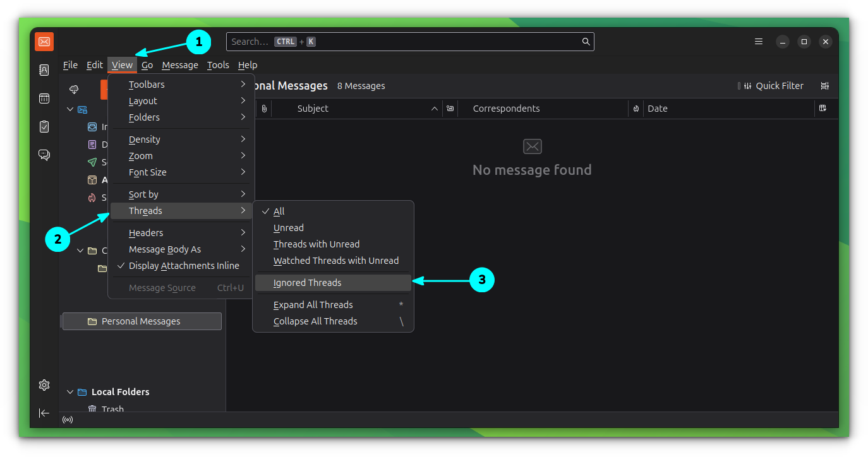Open the message list display options icon
This screenshot has height=457, width=868.
coord(825,85)
